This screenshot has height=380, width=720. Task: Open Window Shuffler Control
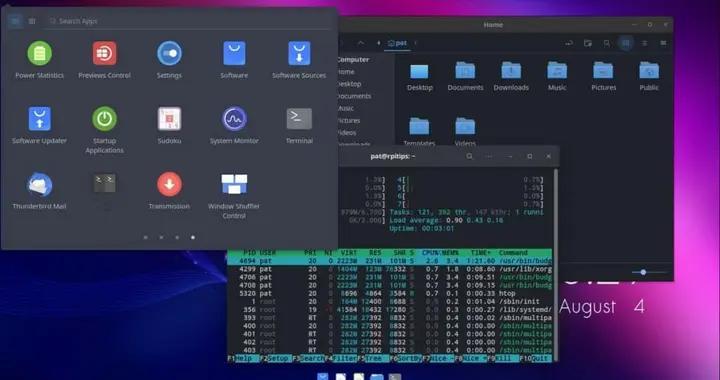tap(234, 196)
